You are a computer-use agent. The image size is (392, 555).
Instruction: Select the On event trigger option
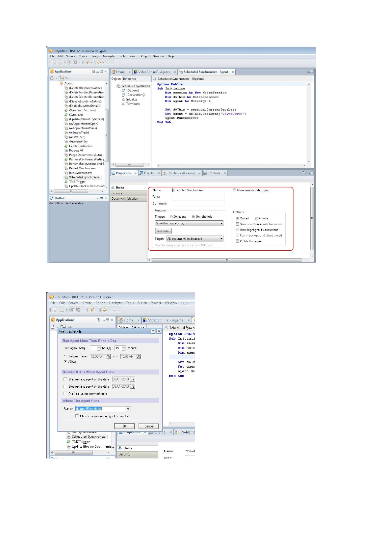[x=171, y=217]
